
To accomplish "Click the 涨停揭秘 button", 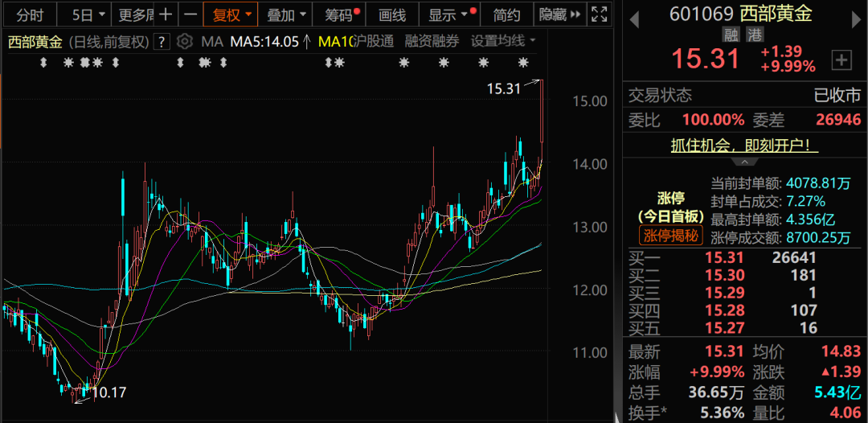I will (x=670, y=236).
